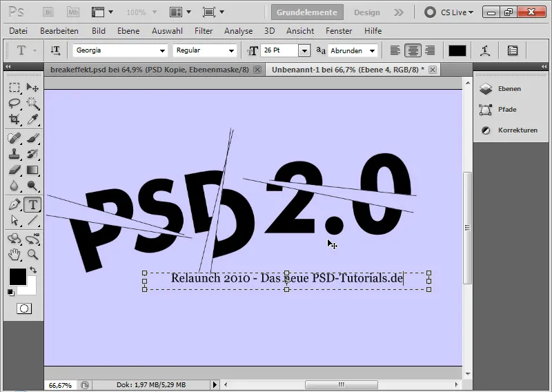Image resolution: width=552 pixels, height=392 pixels.
Task: Show more workspaces with double chevron
Action: coord(398,12)
